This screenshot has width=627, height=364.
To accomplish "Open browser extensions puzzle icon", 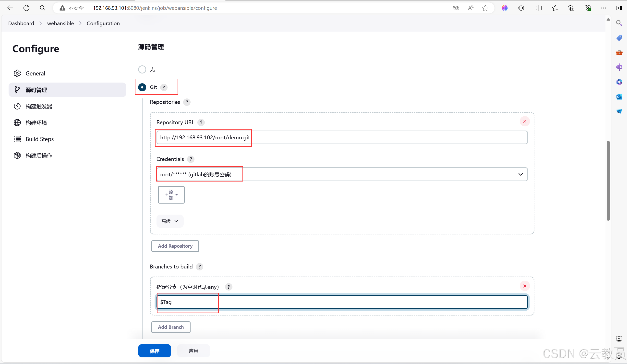I will 521,8.
